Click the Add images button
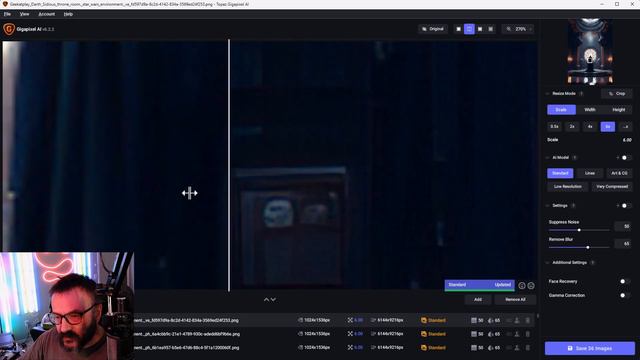The height and width of the screenshot is (360, 640). 478,300
